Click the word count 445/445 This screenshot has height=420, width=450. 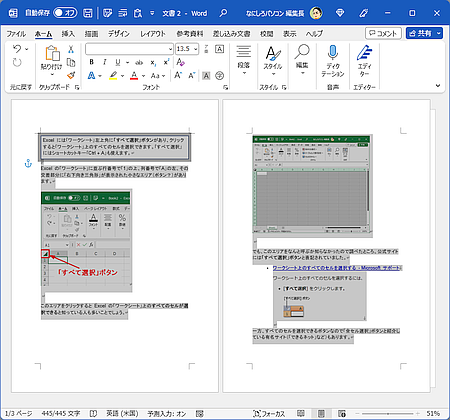61,414
